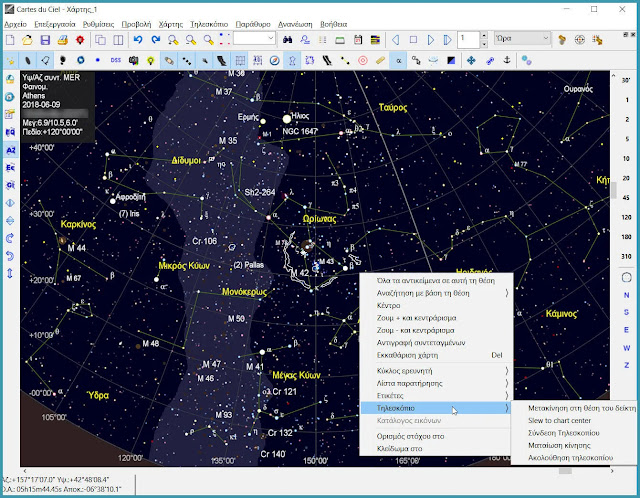Step time forward with right triangle
Screen dimensions: 640x498
[431, 40]
